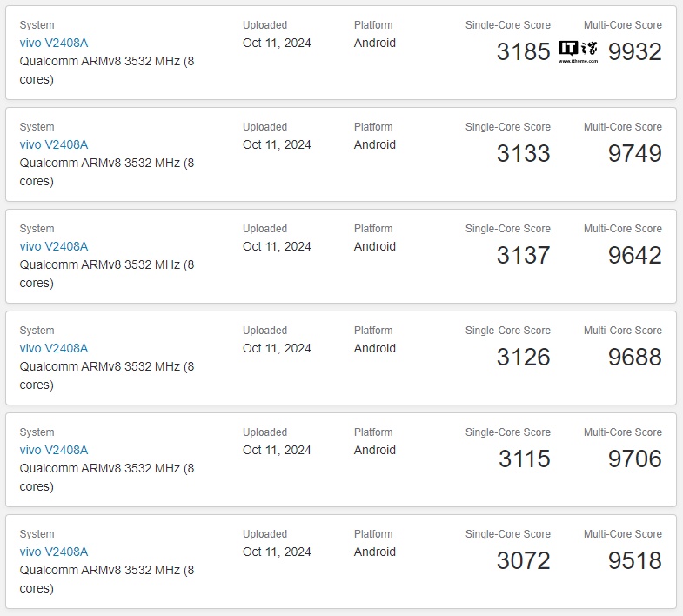
Task: Select the 3137 single-core score
Action: tap(523, 256)
